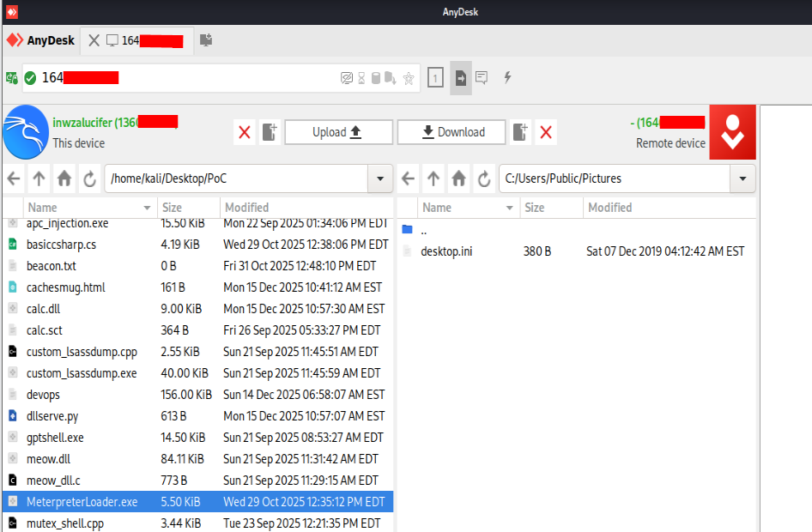Open the remote parent folder '..' entry
Viewport: 812px width, 532px height.
[576, 230]
